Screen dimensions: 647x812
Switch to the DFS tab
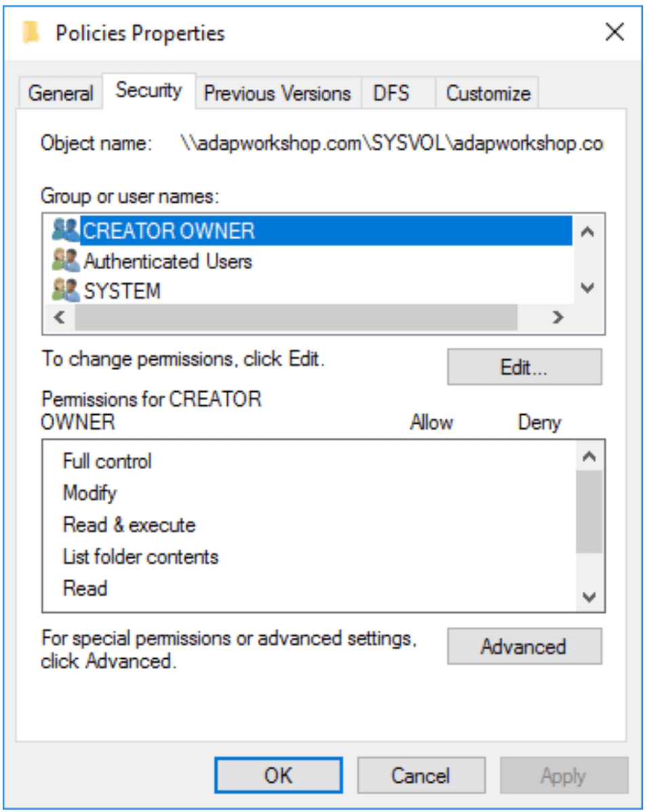[x=391, y=93]
